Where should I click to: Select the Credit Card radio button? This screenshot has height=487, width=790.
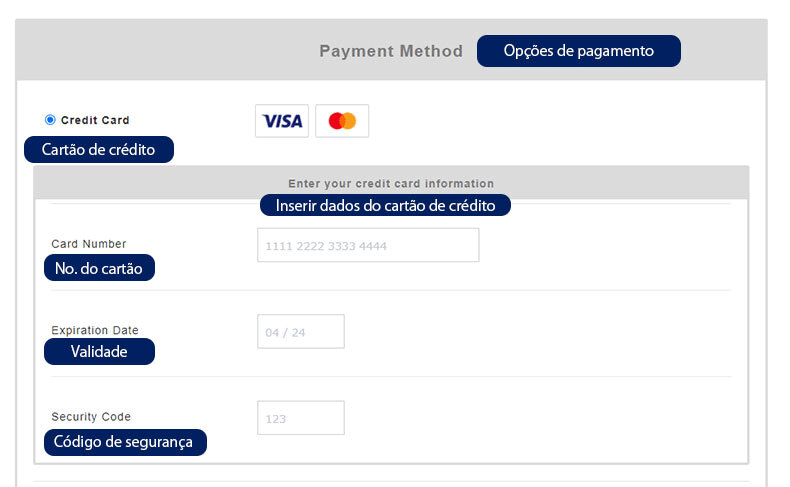coord(50,120)
